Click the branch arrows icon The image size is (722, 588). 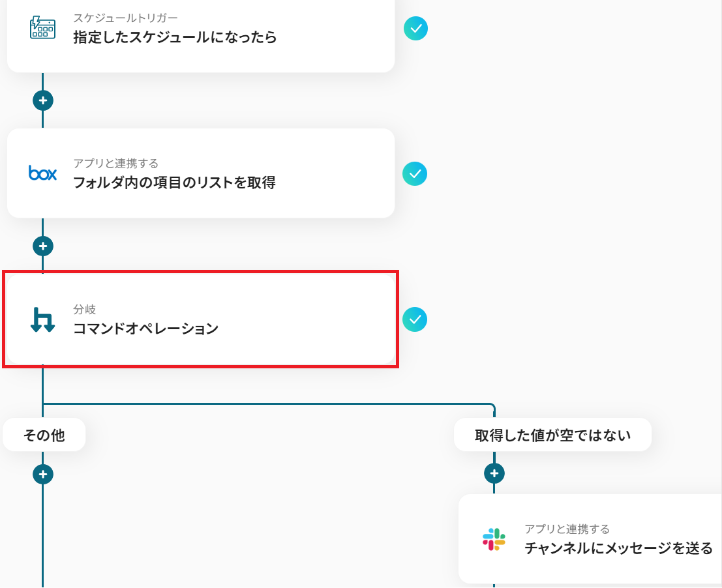43,319
